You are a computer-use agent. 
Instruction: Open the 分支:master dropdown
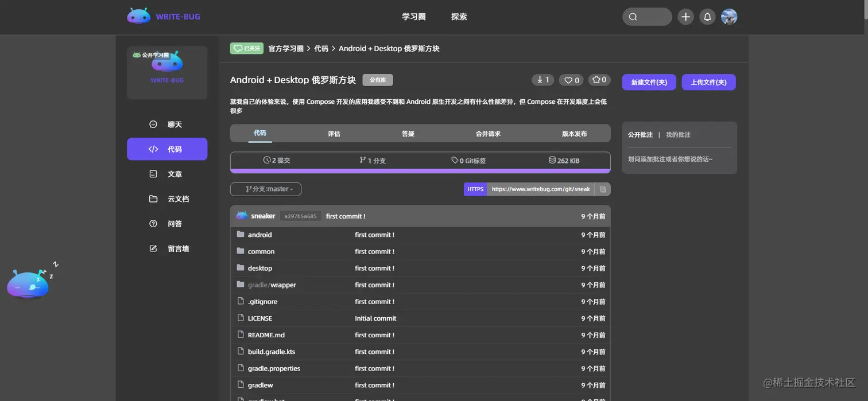[x=266, y=189]
